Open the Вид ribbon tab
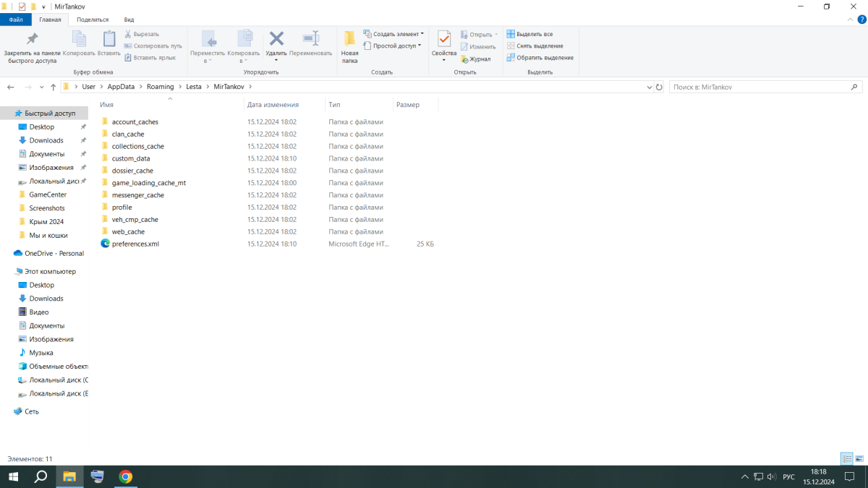 (x=129, y=20)
